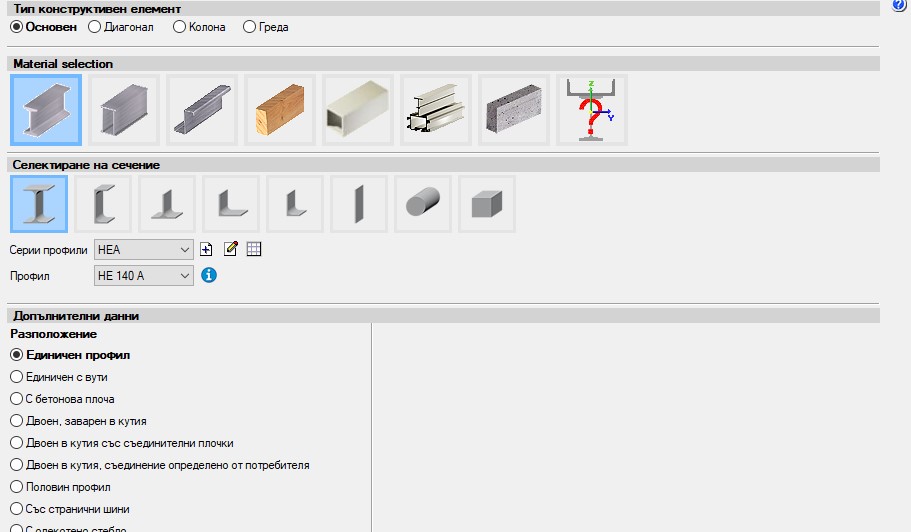Select the flat plate section icon

pyautogui.click(x=358, y=204)
